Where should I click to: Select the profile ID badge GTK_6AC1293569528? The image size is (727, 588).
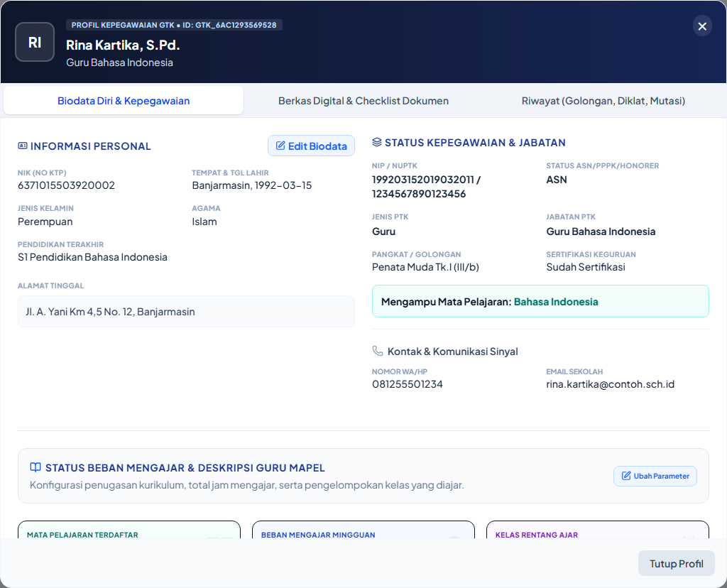coord(175,25)
